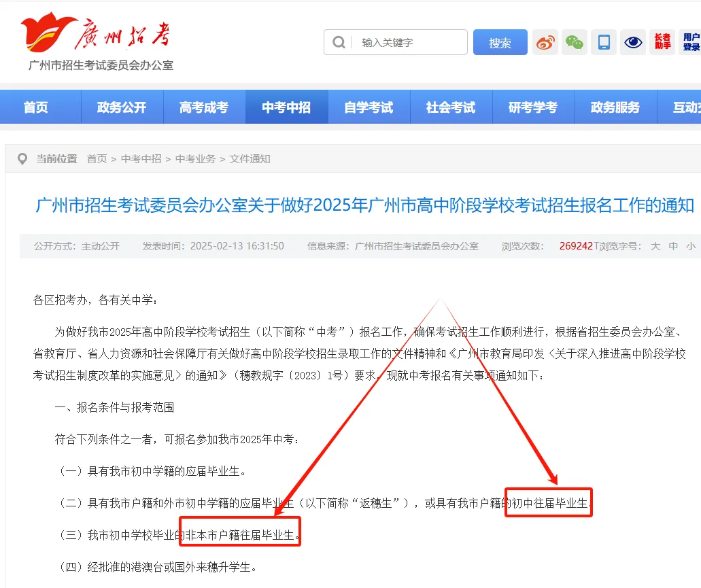Click the 广州市招生考试委员会办公室 header subtitle
This screenshot has height=588, width=701.
[101, 65]
